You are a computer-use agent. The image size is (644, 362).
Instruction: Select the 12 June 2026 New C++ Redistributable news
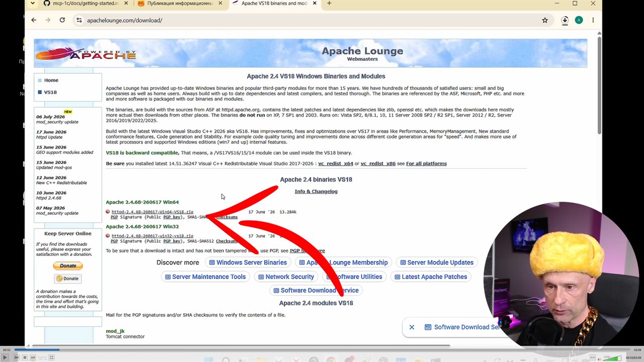coord(61,180)
